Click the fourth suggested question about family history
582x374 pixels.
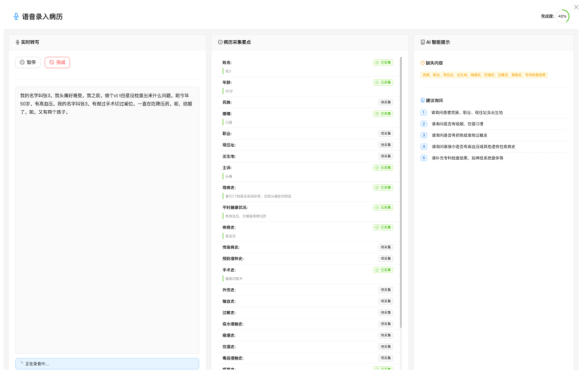tap(473, 147)
